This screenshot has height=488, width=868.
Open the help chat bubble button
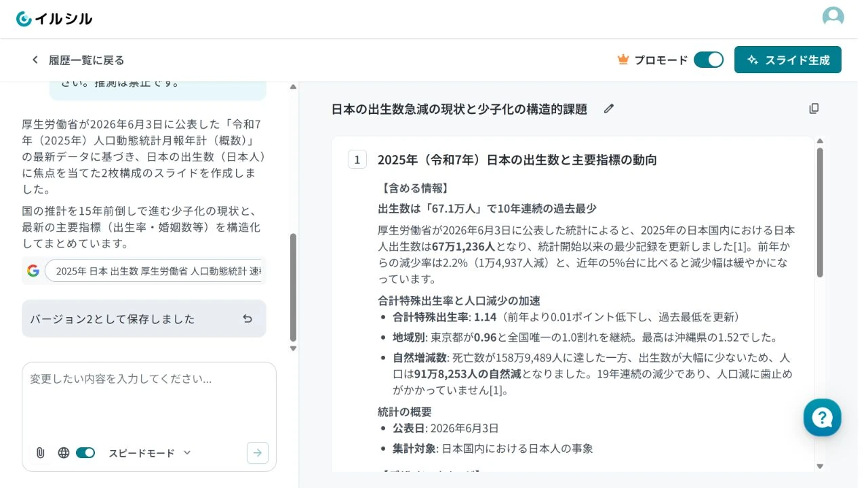[x=822, y=418]
